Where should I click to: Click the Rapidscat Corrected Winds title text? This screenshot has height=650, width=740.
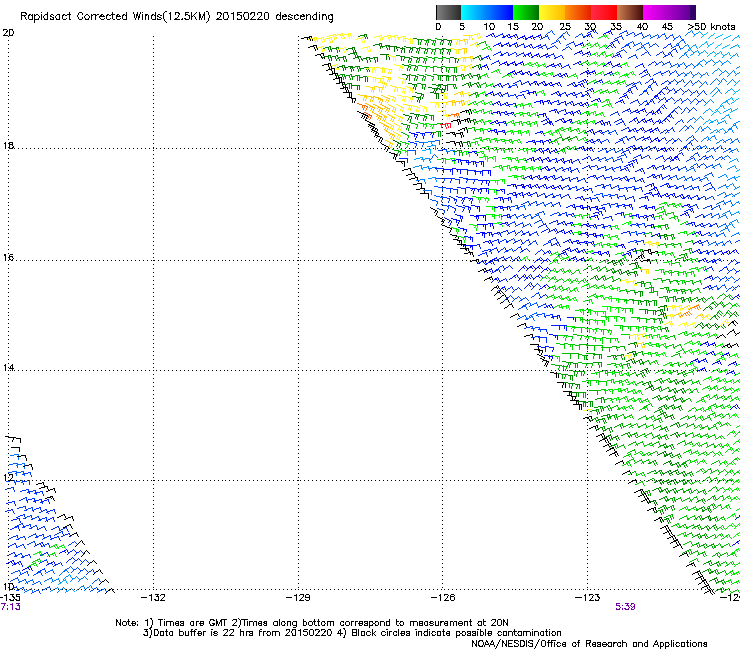click(177, 16)
